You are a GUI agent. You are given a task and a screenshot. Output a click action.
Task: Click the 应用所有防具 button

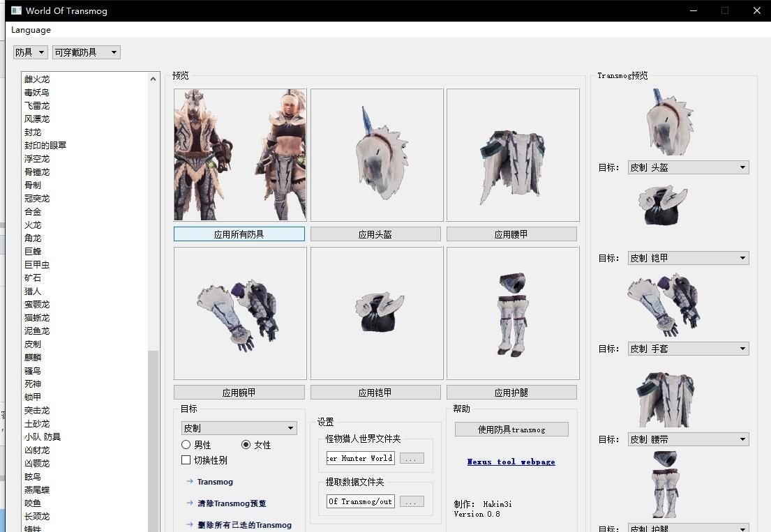click(239, 234)
